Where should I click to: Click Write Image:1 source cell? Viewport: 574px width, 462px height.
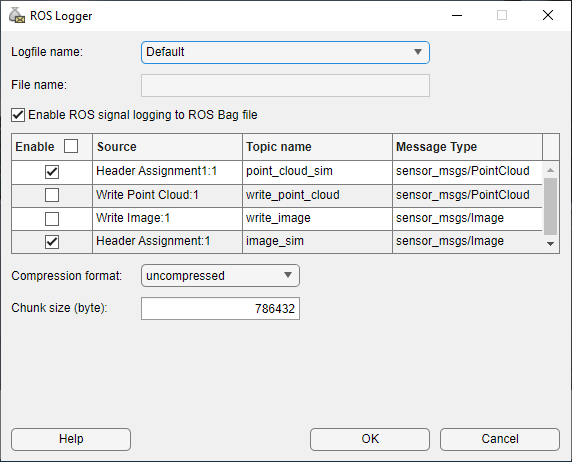pyautogui.click(x=168, y=219)
